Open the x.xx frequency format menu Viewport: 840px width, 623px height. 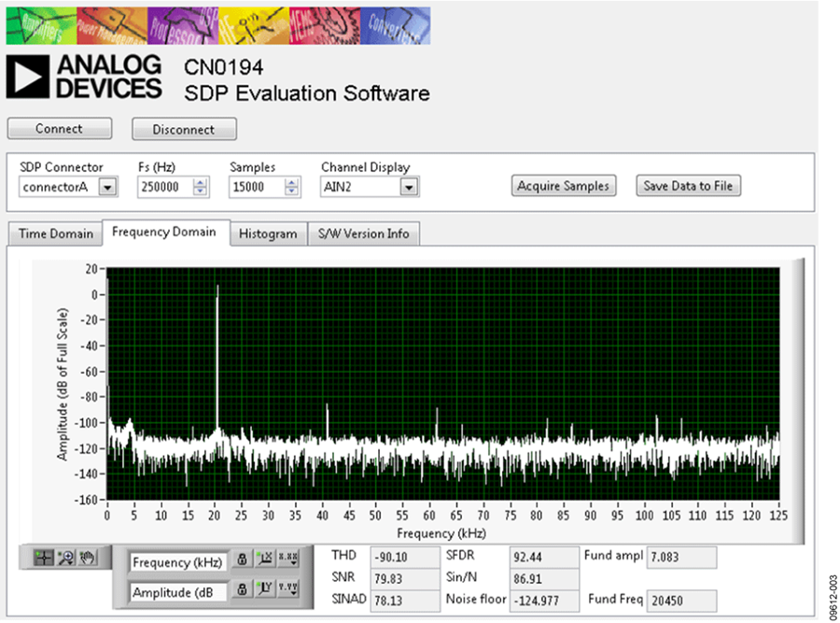pyautogui.click(x=287, y=559)
